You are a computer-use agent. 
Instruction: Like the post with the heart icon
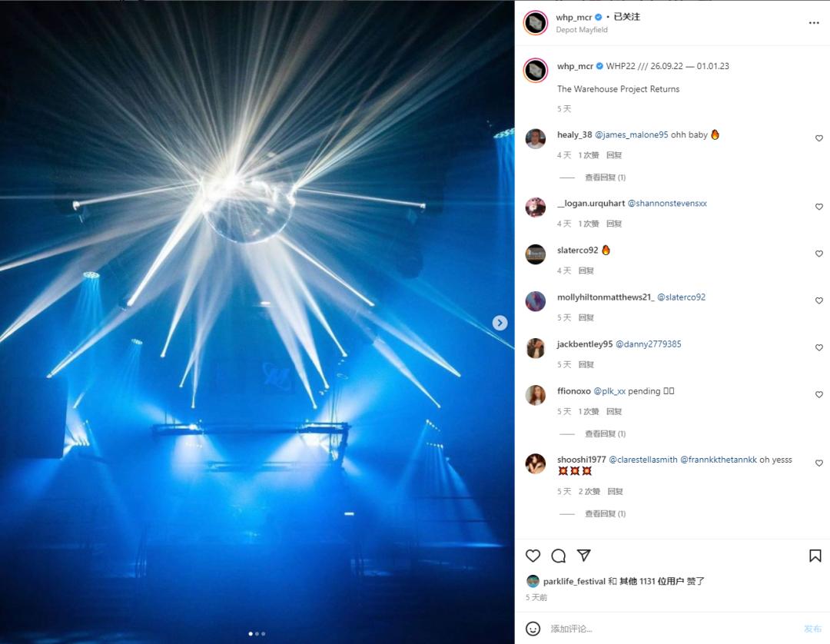click(533, 556)
